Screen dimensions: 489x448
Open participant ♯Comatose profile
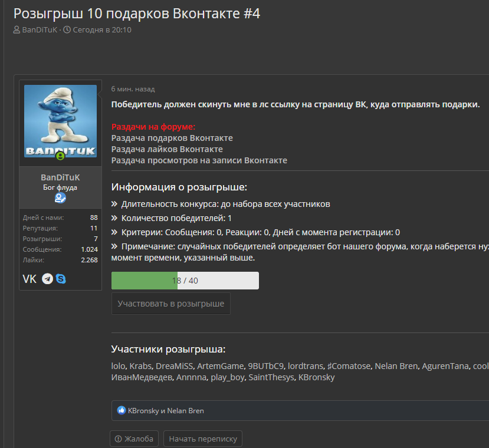click(x=349, y=366)
